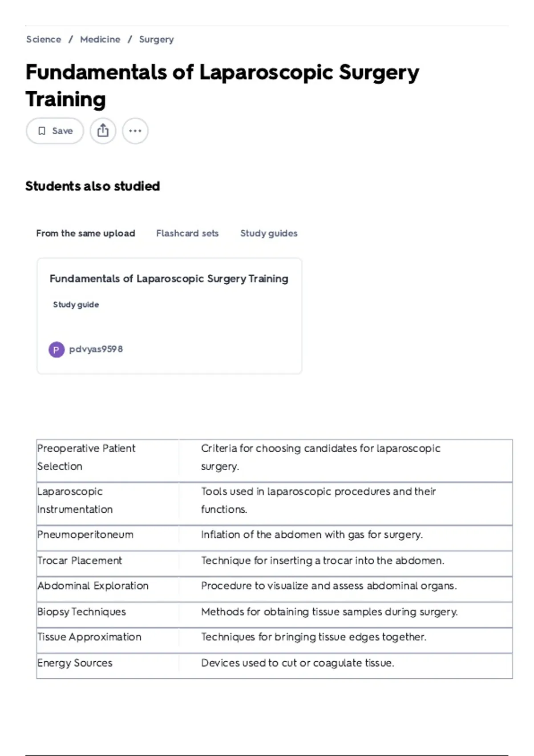Image resolution: width=534 pixels, height=756 pixels.
Task: Save this study document
Action: click(54, 130)
